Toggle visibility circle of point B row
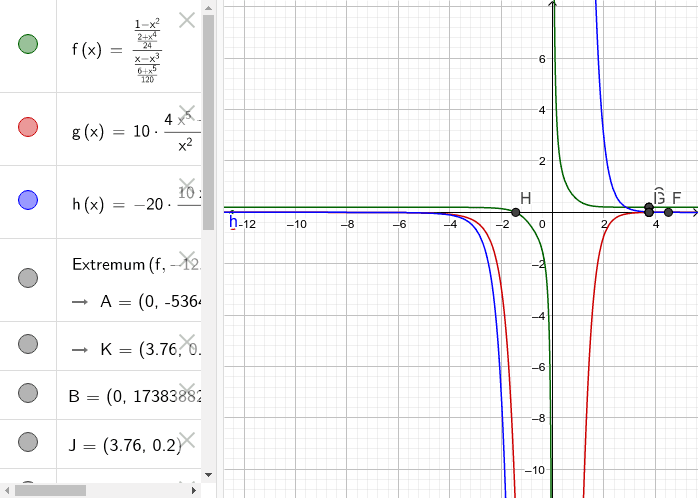 tap(28, 393)
